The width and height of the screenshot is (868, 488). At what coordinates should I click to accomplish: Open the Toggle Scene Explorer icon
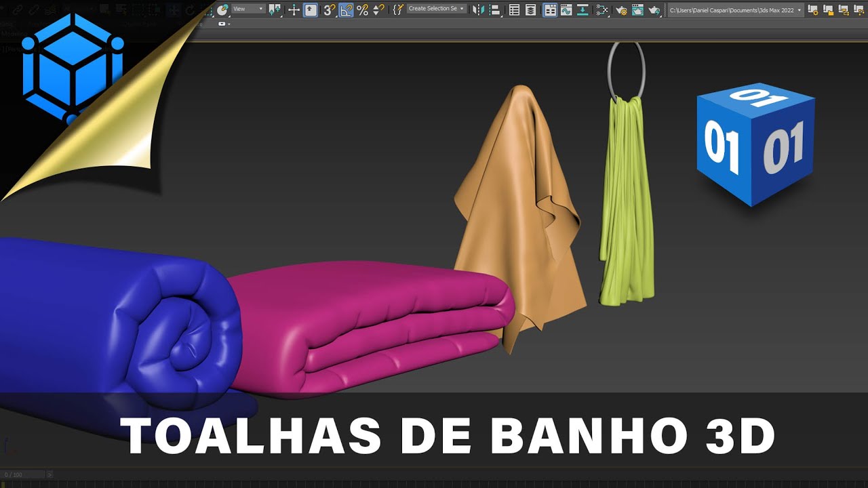[514, 9]
